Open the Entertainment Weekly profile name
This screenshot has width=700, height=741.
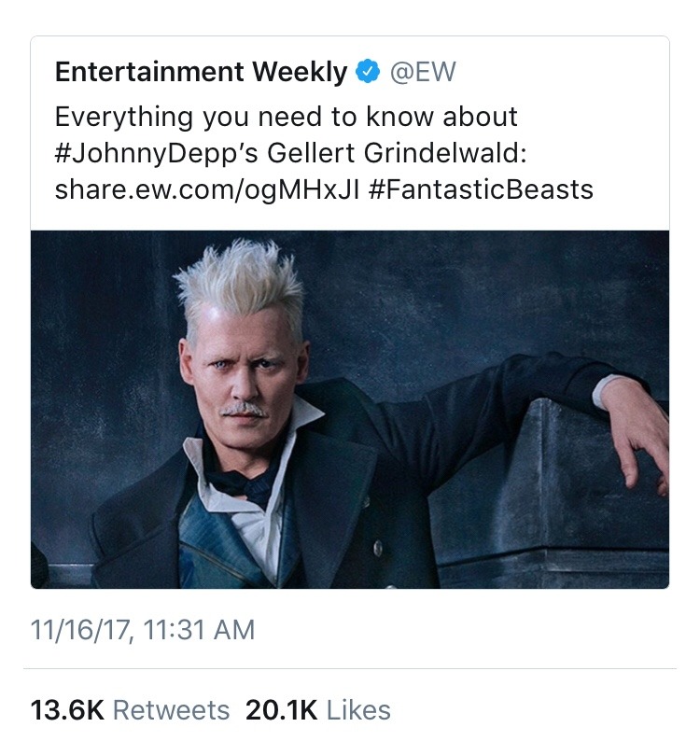pos(202,72)
